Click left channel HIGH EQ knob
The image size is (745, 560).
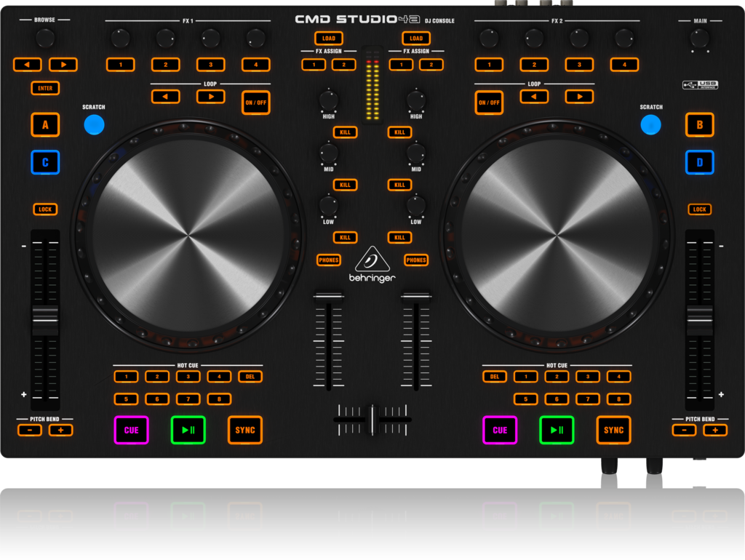point(329,100)
